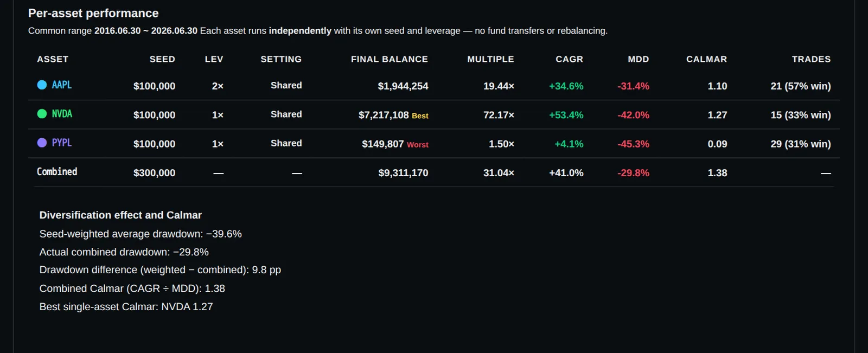Click Combined row's 1.38 Calmar cell
868x353 pixels.
point(717,173)
